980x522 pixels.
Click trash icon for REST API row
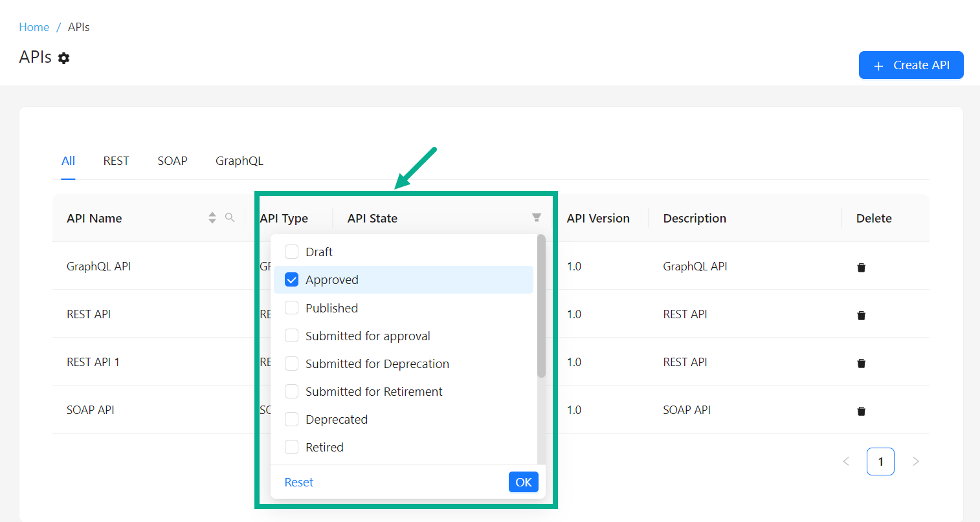861,316
